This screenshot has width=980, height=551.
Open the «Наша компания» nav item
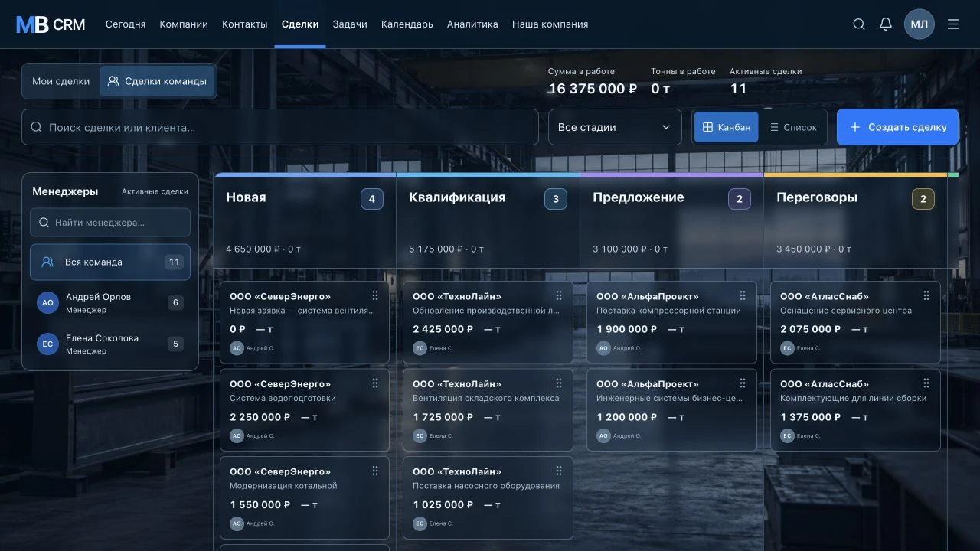pyautogui.click(x=550, y=24)
